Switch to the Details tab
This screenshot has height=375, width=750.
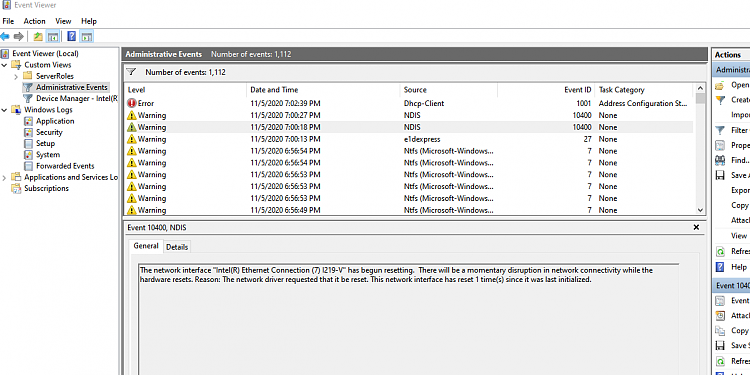coord(177,247)
